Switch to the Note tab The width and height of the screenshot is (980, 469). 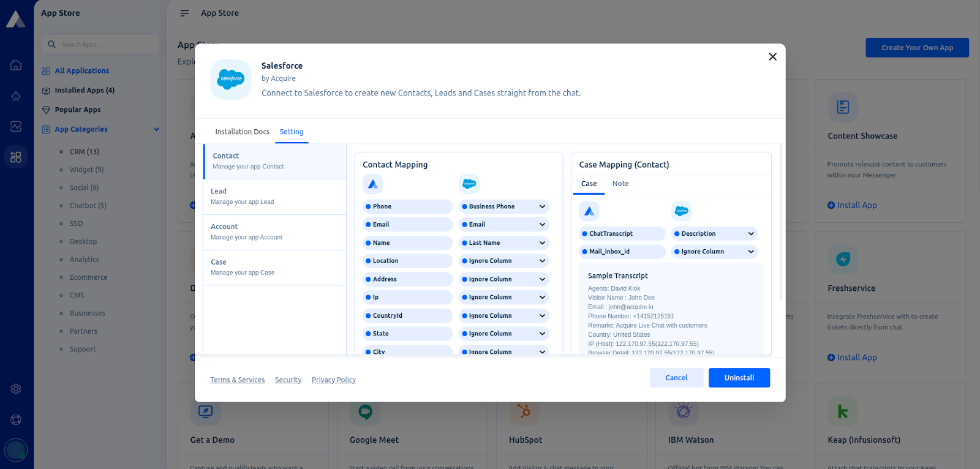[x=620, y=184]
